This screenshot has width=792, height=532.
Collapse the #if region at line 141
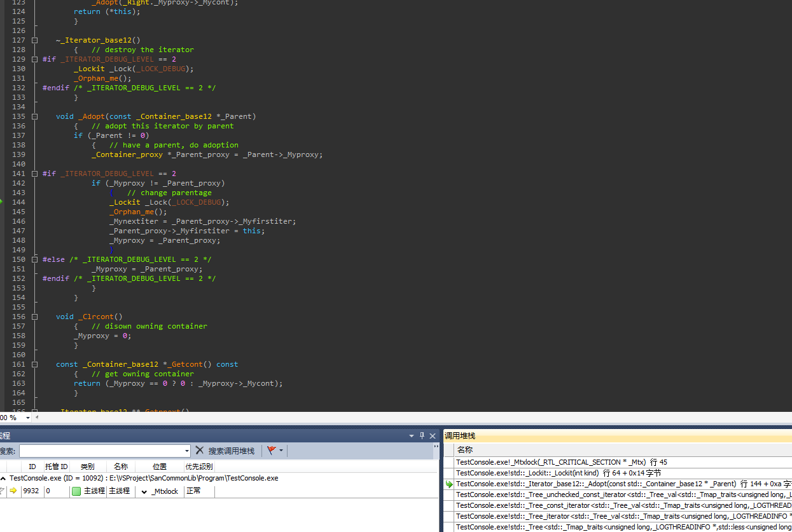point(34,174)
